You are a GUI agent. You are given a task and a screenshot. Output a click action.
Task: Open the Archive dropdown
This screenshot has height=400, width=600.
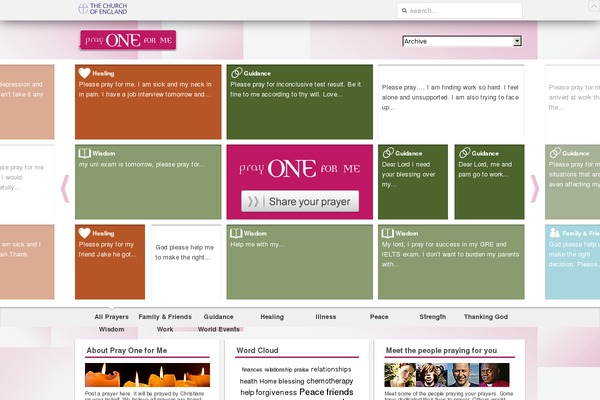462,41
